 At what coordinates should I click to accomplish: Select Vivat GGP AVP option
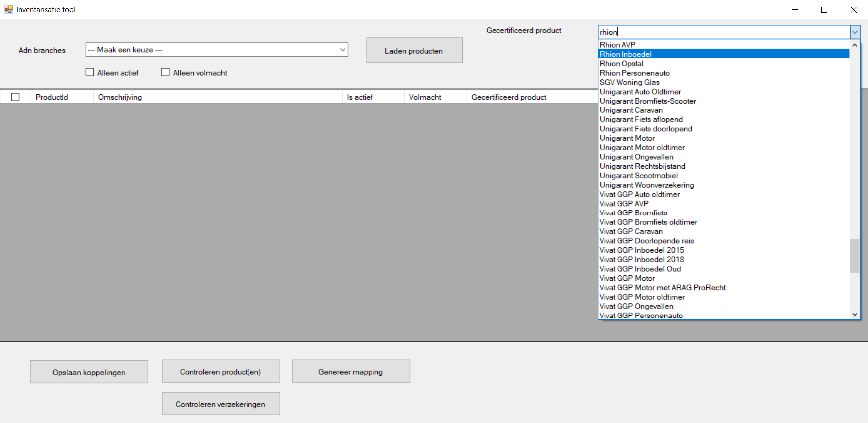[724, 204]
